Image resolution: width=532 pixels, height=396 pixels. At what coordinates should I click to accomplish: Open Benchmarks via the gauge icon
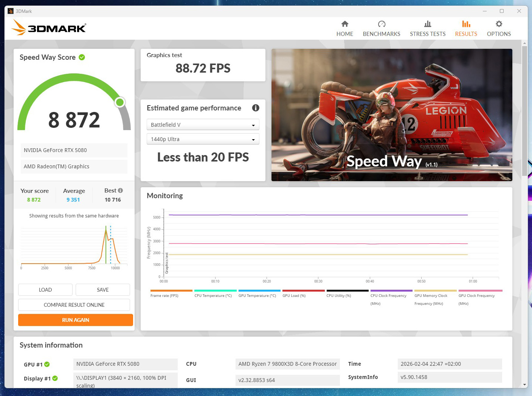click(382, 24)
